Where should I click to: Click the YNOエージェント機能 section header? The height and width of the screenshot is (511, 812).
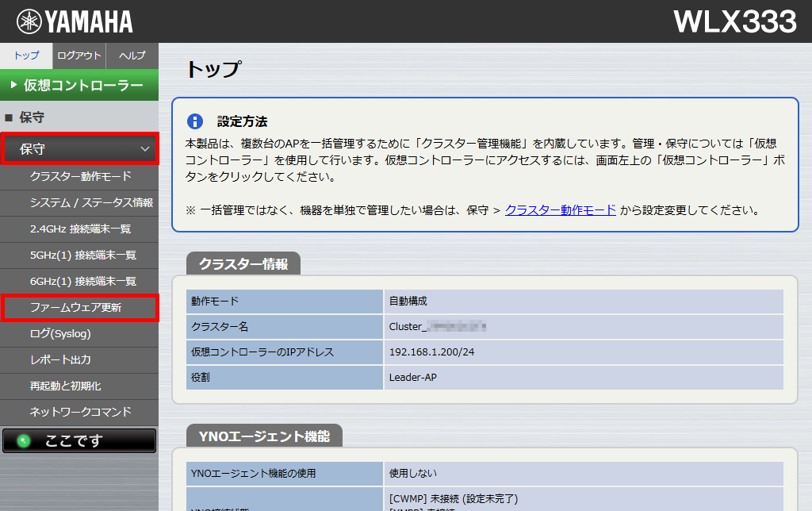click(264, 436)
